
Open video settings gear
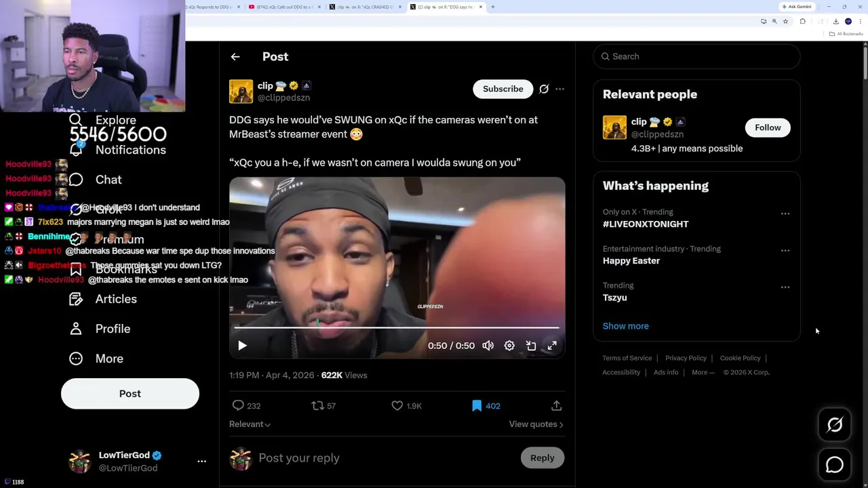pyautogui.click(x=509, y=346)
